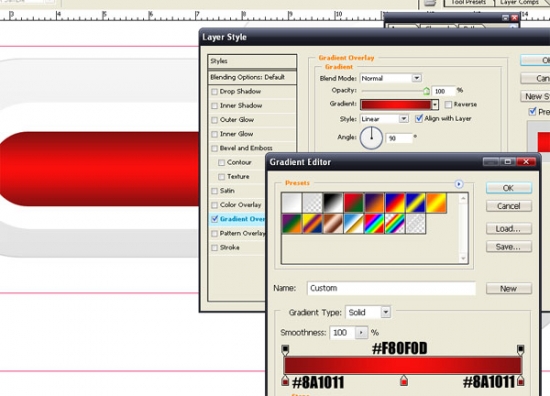Pick the red to green gradient preset
Image resolution: width=550 pixels, height=396 pixels.
tap(354, 203)
